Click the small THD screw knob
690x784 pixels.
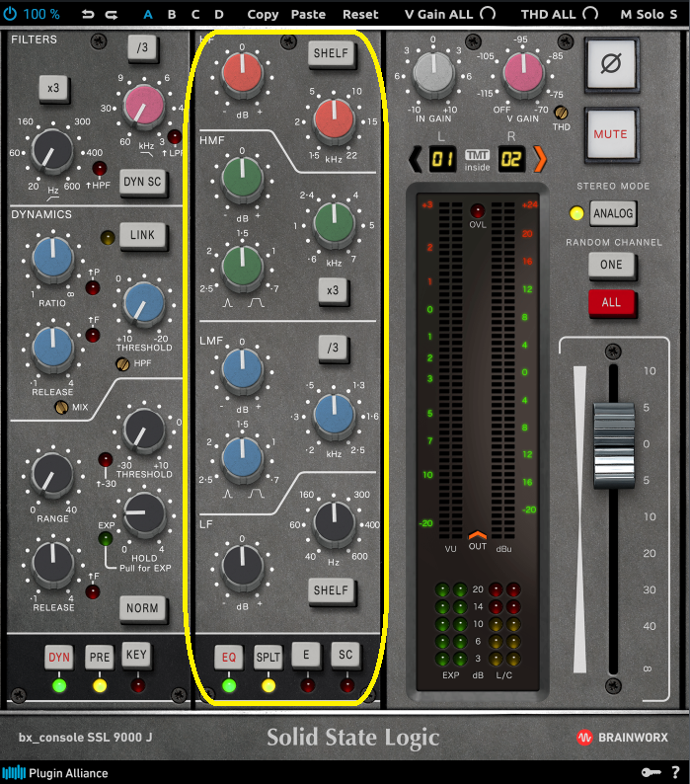click(561, 113)
